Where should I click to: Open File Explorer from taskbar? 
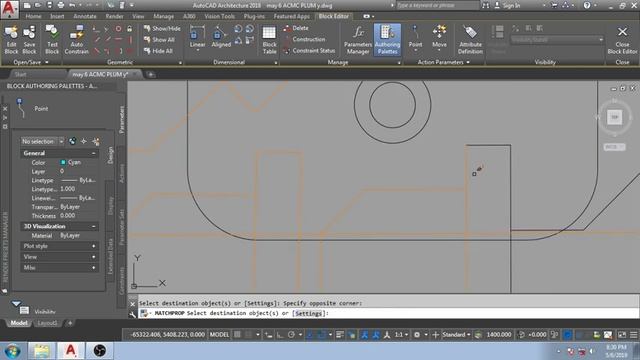(41, 351)
